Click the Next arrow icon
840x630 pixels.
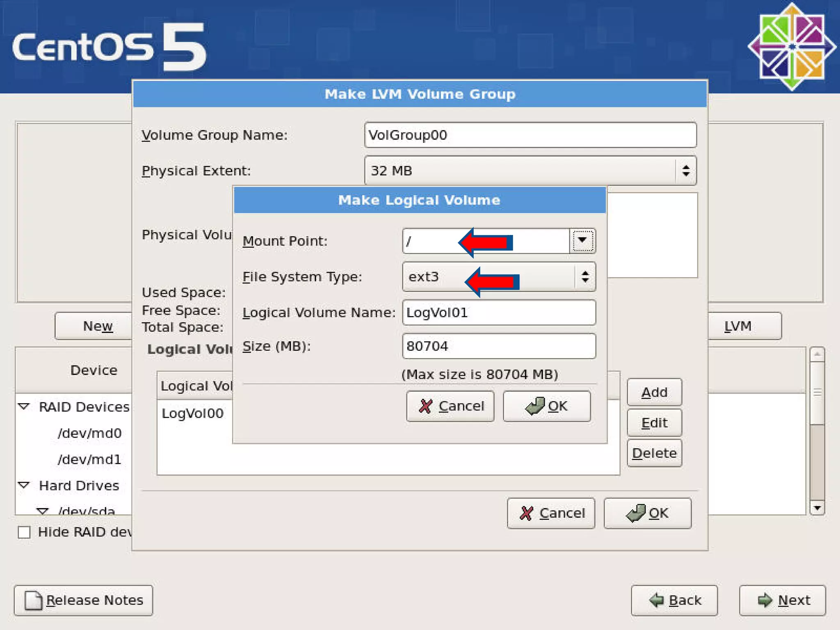[x=765, y=600]
